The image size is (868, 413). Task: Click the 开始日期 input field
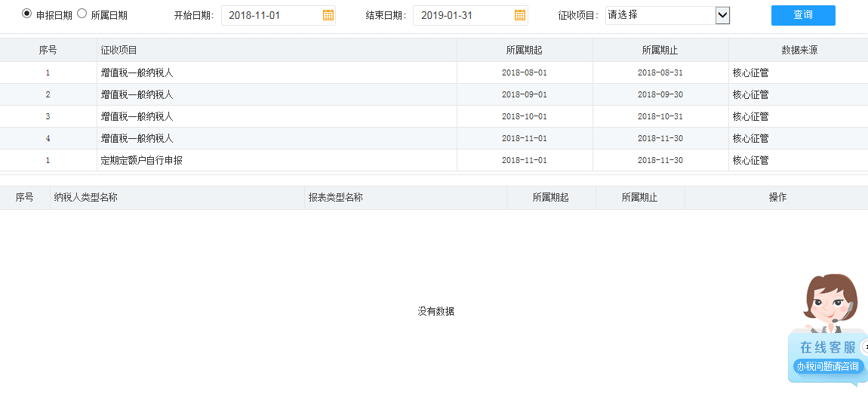pyautogui.click(x=272, y=15)
